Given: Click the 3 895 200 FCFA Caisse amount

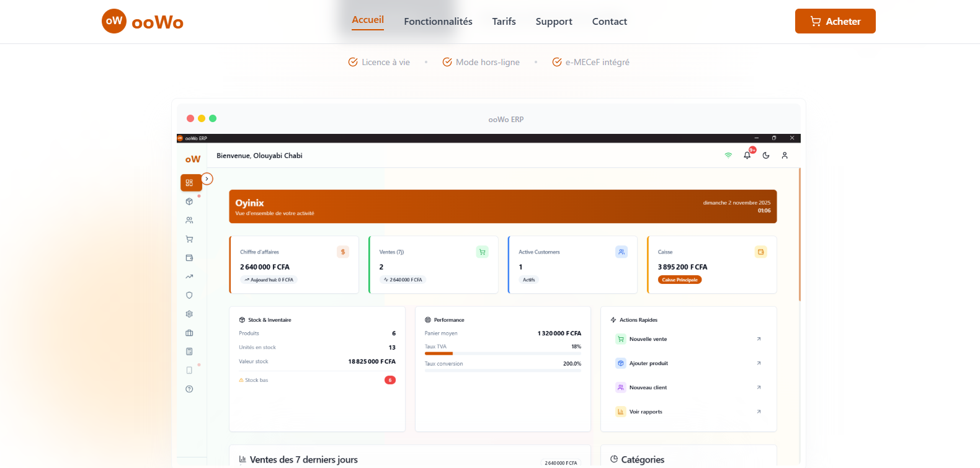Looking at the screenshot, I should 682,267.
